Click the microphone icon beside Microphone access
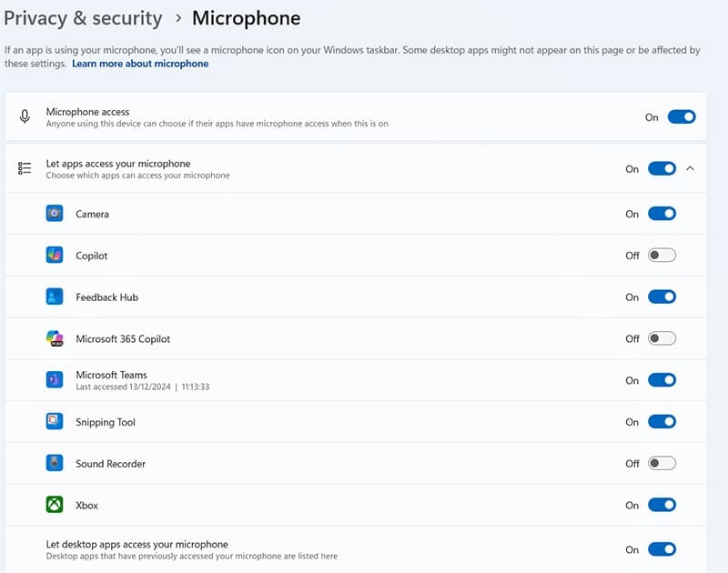 pyautogui.click(x=25, y=117)
